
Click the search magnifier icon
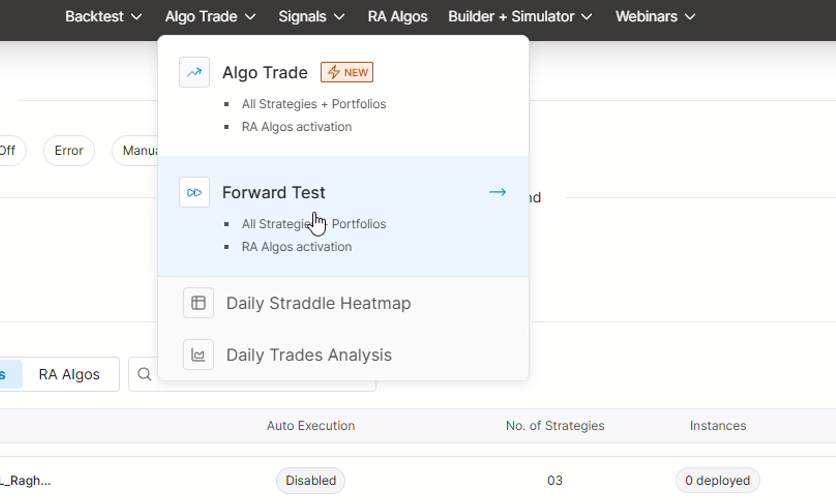[x=145, y=374]
